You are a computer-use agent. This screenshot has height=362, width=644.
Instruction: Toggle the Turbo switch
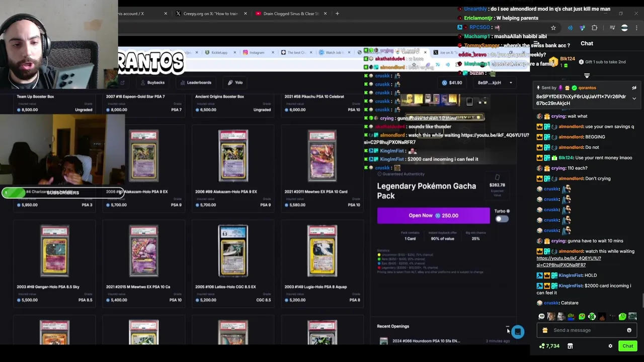502,219
